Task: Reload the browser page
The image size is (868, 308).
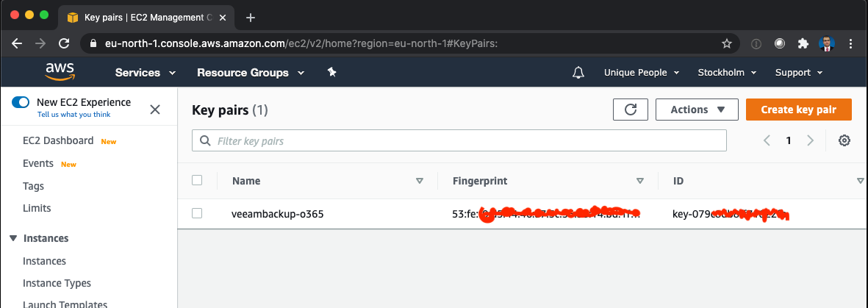Action: (x=64, y=43)
